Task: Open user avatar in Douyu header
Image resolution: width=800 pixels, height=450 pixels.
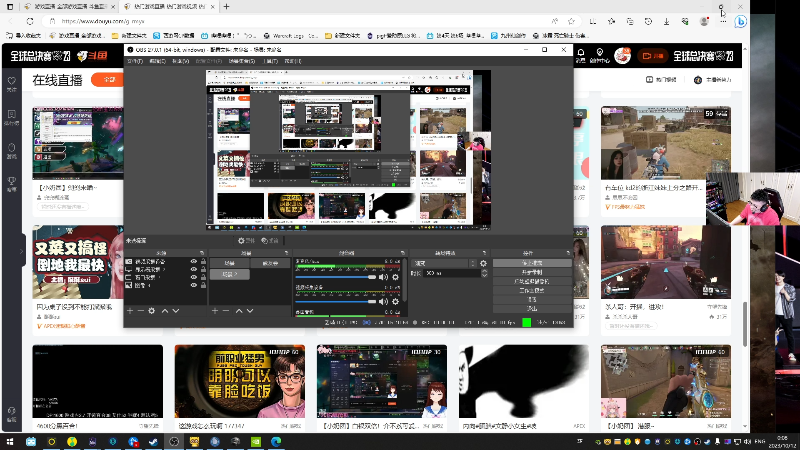Action: pyautogui.click(x=622, y=56)
